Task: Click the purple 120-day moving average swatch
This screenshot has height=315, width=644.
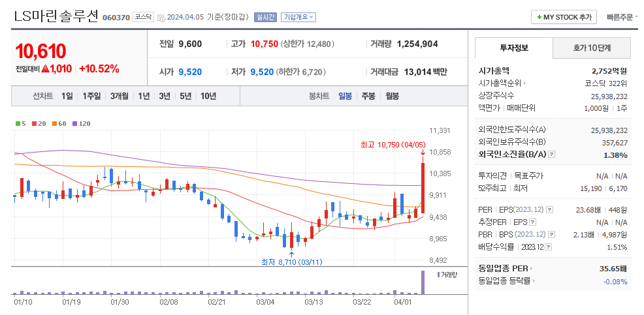Action: 74,123
